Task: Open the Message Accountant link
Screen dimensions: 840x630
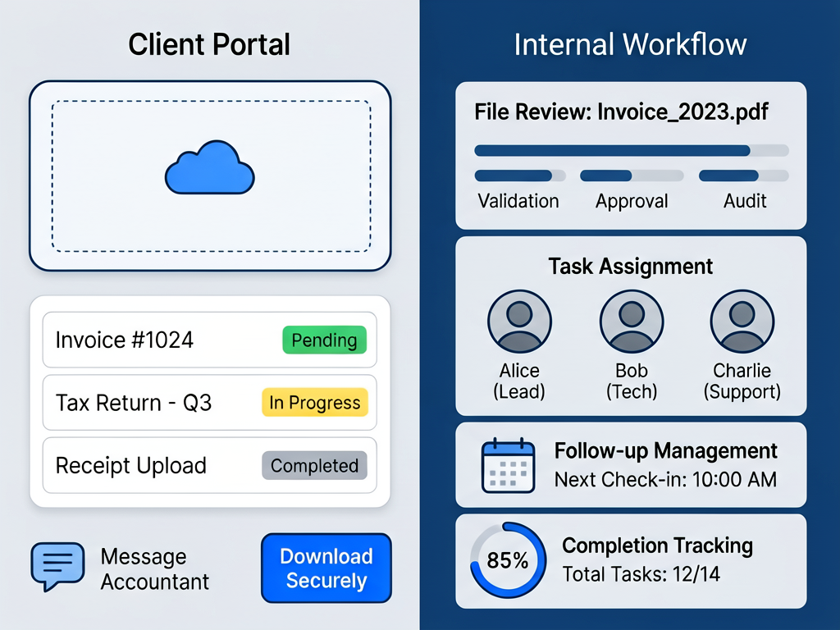Action: pos(154,569)
